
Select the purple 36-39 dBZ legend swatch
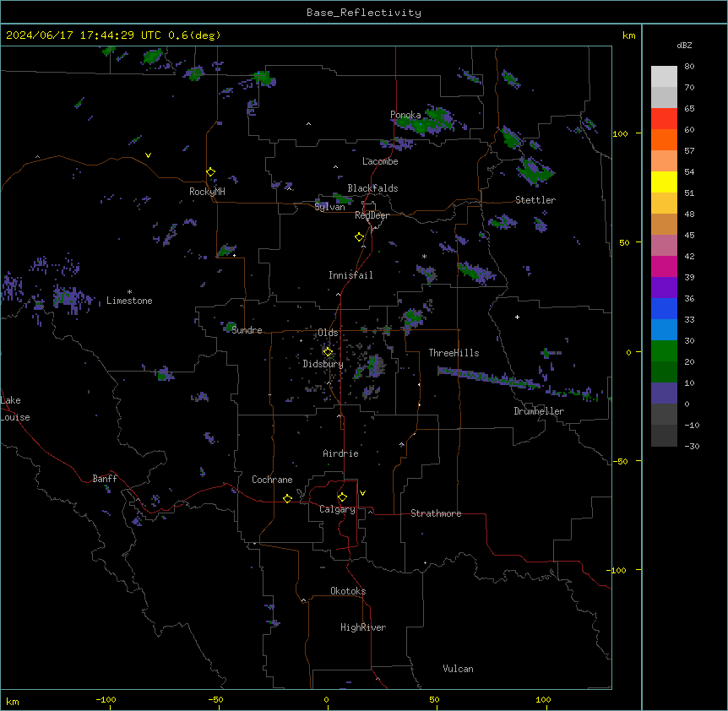click(x=664, y=288)
